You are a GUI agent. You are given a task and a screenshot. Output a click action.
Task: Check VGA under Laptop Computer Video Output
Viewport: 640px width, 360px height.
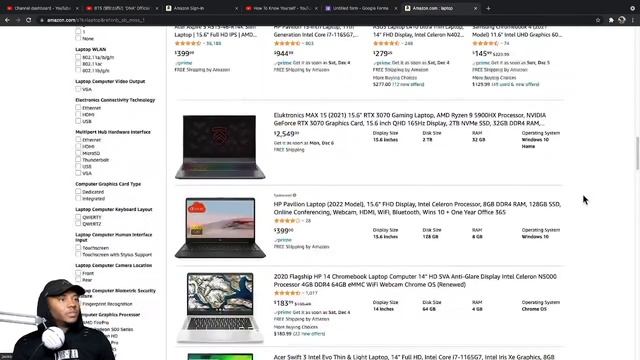(x=78, y=89)
